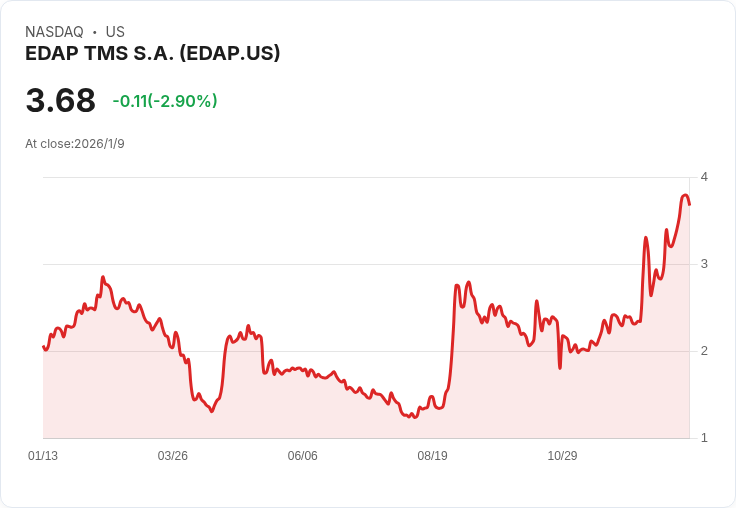Click the 3.68 closing price
Image resolution: width=736 pixels, height=508 pixels.
[x=61, y=100]
